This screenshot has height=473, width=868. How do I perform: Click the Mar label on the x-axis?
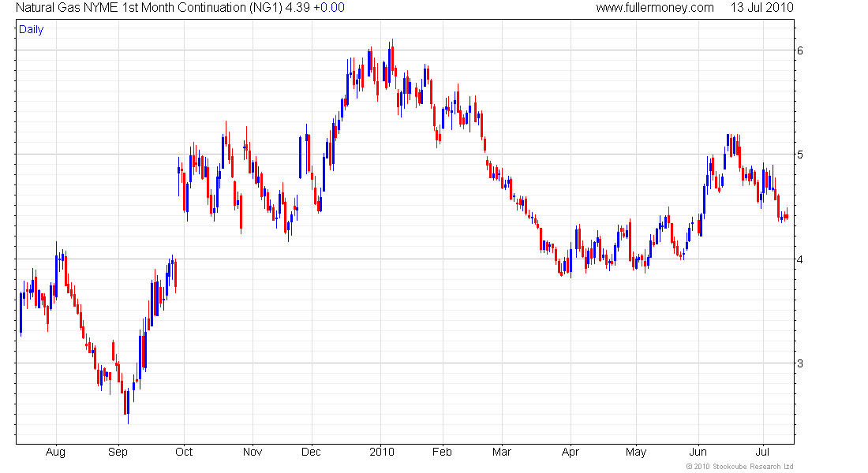coord(502,452)
